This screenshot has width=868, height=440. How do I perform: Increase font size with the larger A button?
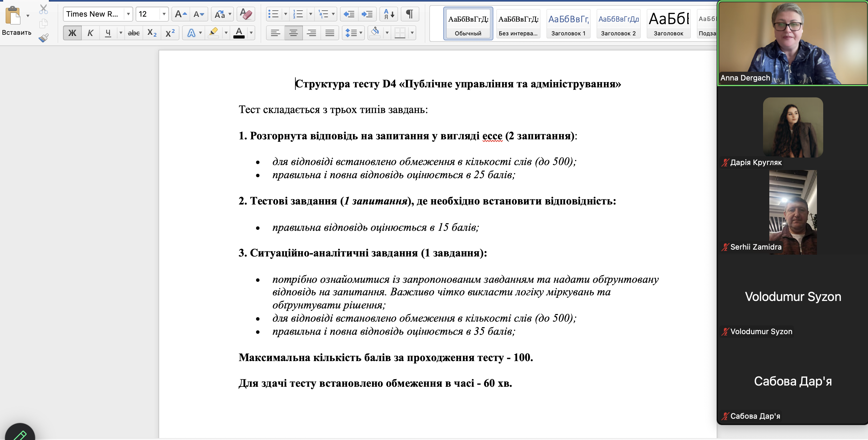pos(180,14)
